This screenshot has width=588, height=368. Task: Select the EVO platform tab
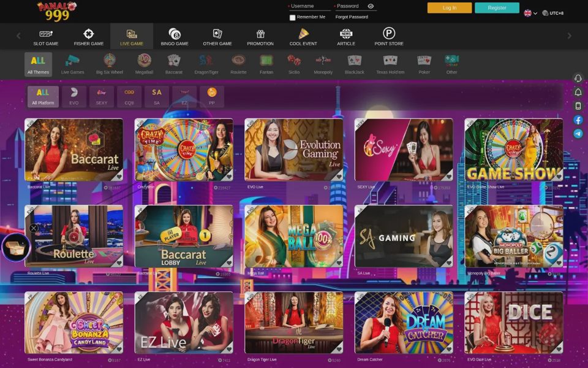[x=74, y=96]
